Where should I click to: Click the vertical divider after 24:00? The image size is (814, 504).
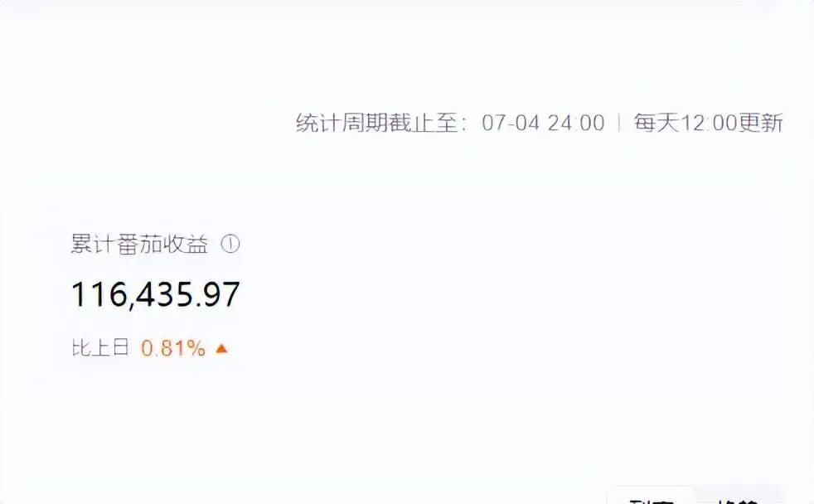click(x=619, y=124)
